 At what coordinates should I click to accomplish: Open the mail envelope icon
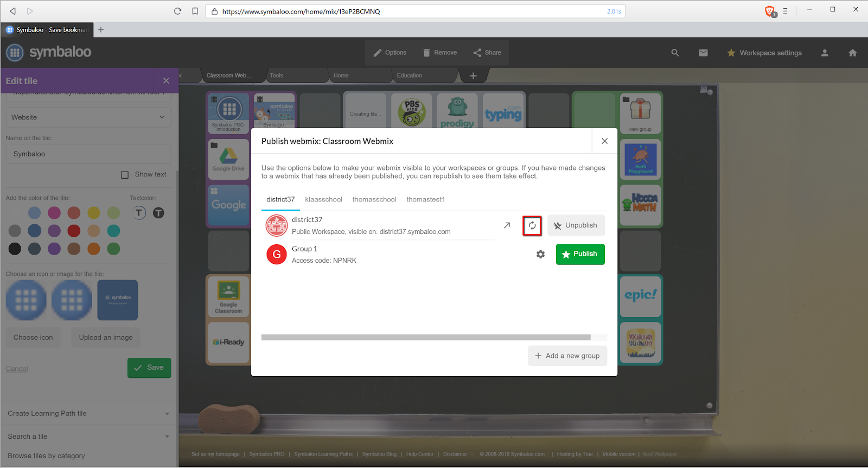tap(703, 53)
